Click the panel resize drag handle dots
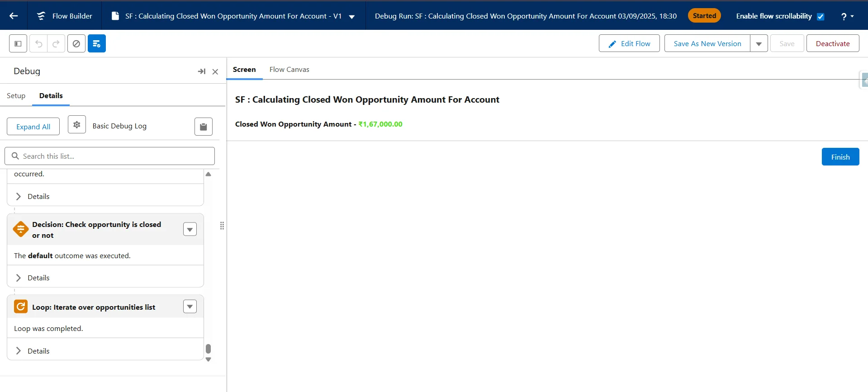 click(222, 226)
